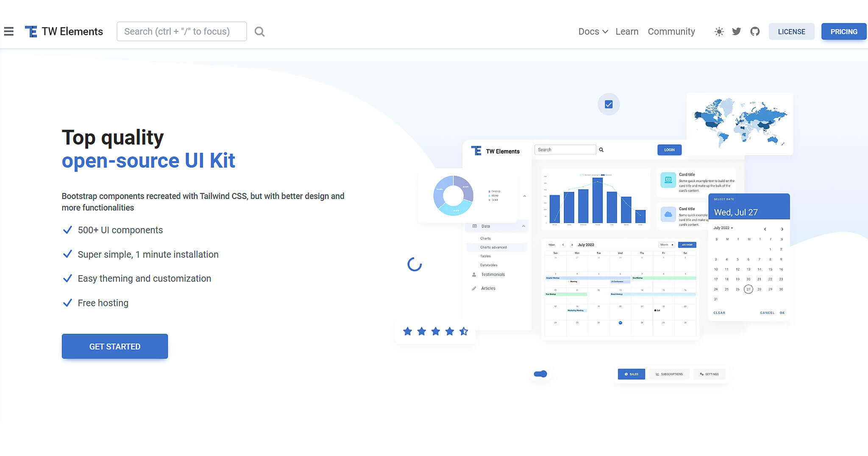The width and height of the screenshot is (868, 456).
Task: Click the LICENSE button
Action: click(x=791, y=31)
